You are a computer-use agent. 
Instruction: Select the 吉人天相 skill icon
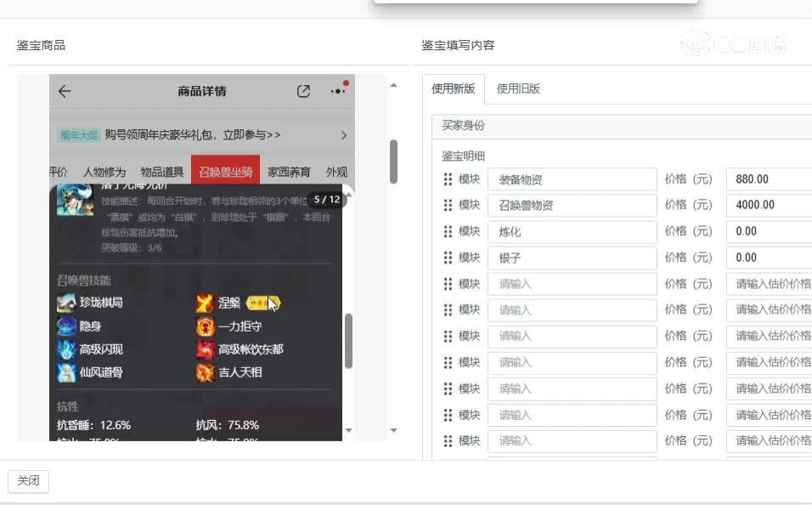[x=206, y=372]
